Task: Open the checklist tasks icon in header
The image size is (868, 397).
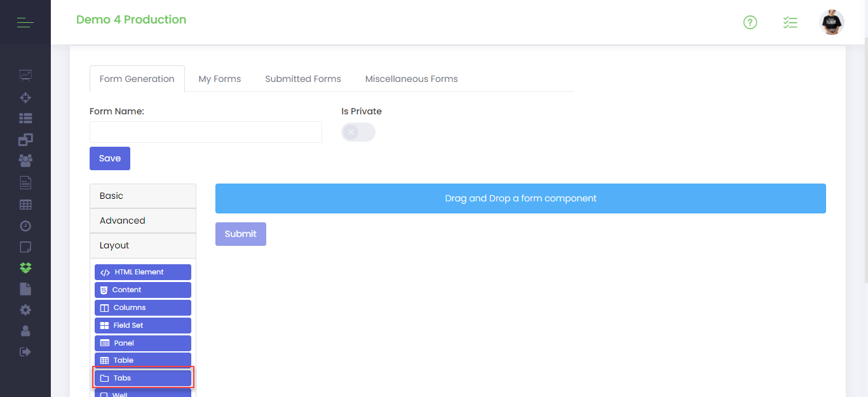Action: (x=790, y=23)
